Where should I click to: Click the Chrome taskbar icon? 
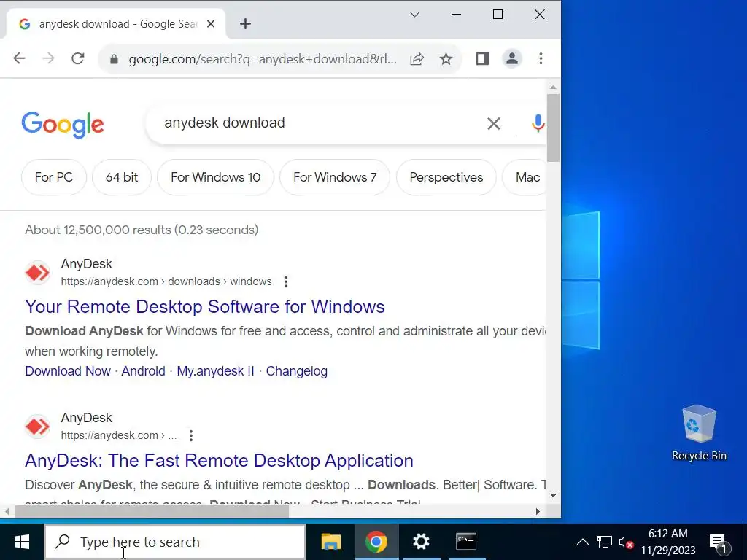coord(376,542)
